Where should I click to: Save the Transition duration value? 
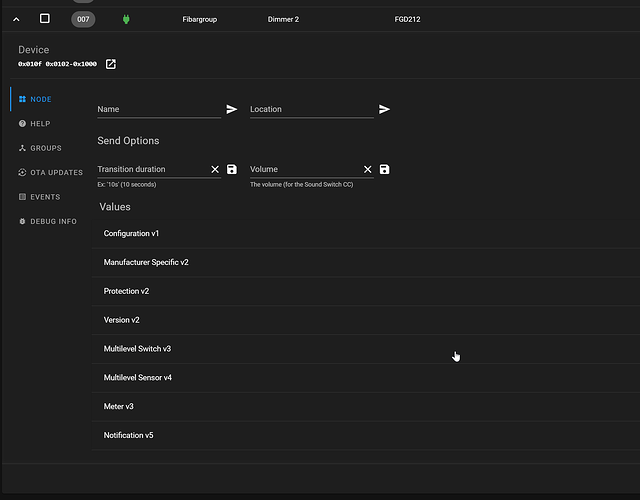tap(232, 170)
